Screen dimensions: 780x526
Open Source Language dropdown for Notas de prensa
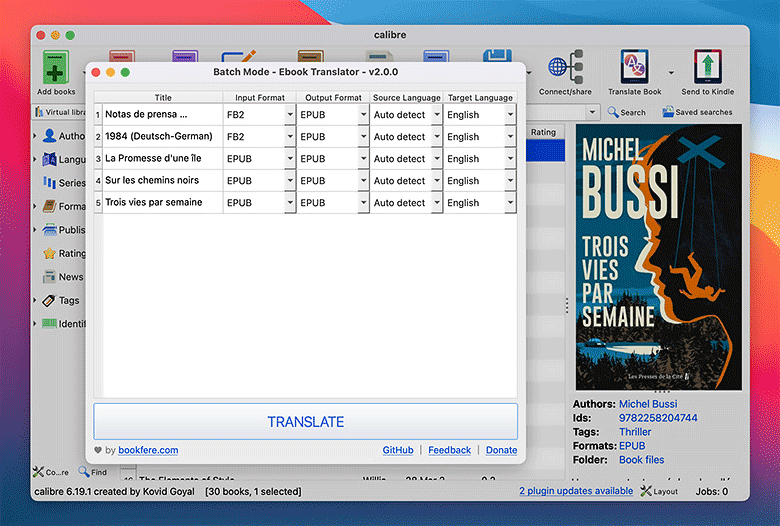click(436, 114)
